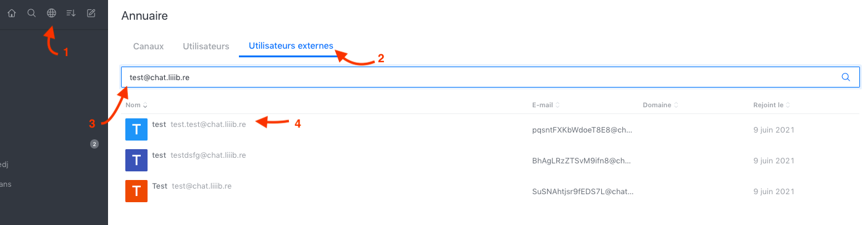Sort the list by Nom column
Screen dimensions: 868x225
click(136, 105)
